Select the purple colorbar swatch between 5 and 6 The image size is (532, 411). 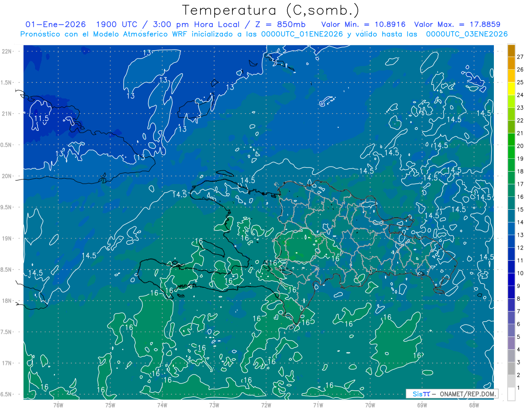(x=511, y=331)
